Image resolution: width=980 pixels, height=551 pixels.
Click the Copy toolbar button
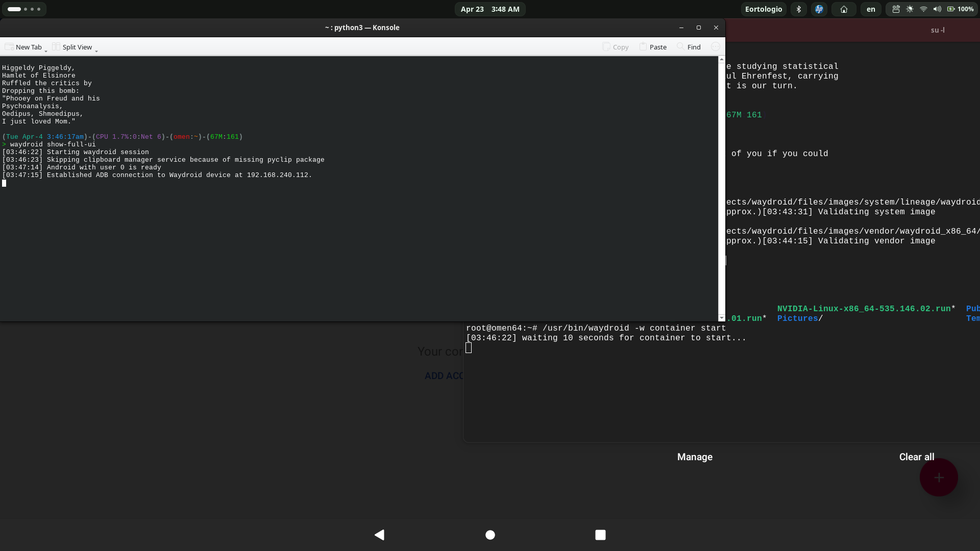[x=615, y=47]
